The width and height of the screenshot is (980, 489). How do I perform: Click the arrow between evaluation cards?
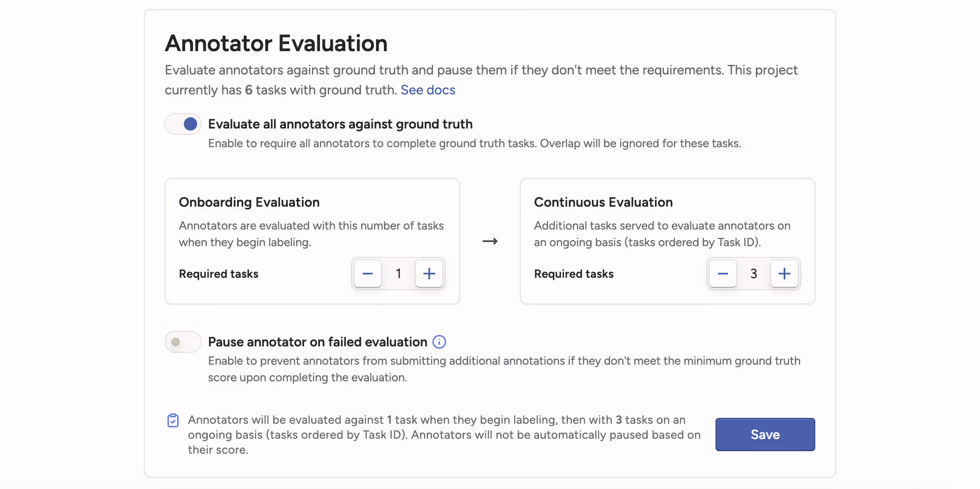(490, 241)
